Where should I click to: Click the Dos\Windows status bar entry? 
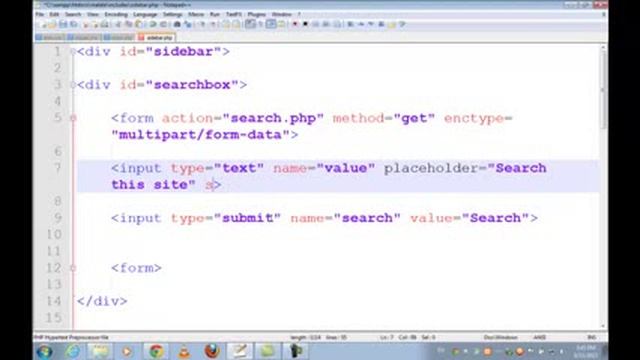pyautogui.click(x=501, y=337)
